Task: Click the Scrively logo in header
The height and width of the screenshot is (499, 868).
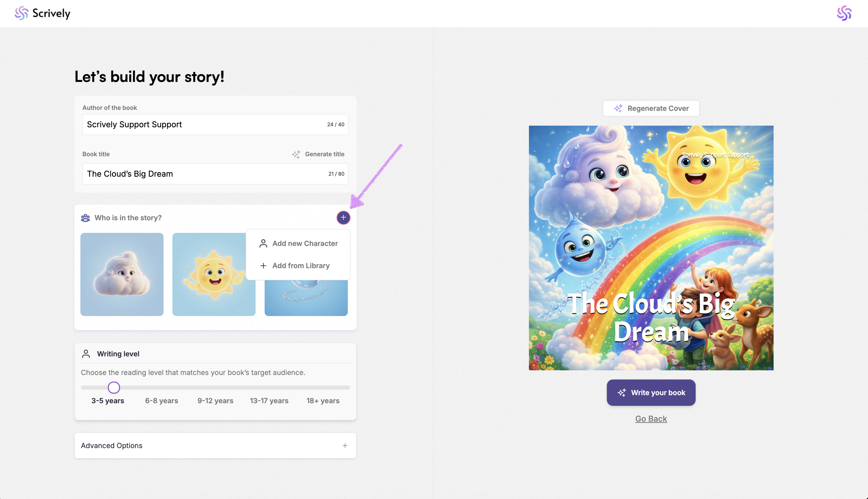Action: point(43,13)
